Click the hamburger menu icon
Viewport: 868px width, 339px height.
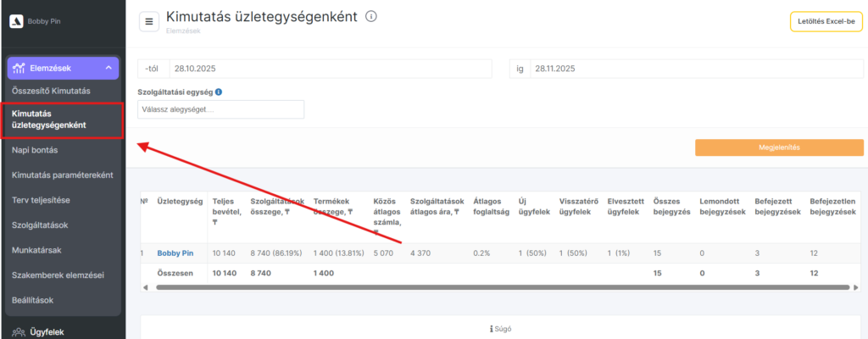(149, 22)
